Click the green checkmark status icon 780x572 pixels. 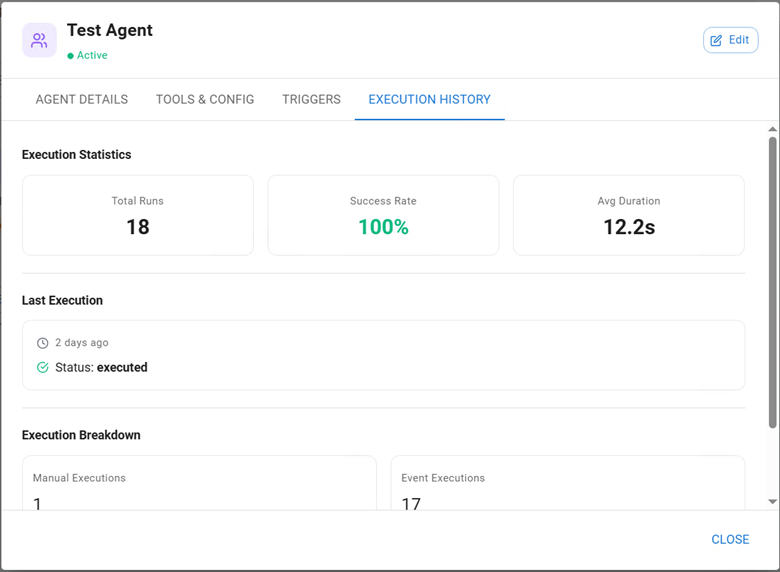(x=42, y=368)
